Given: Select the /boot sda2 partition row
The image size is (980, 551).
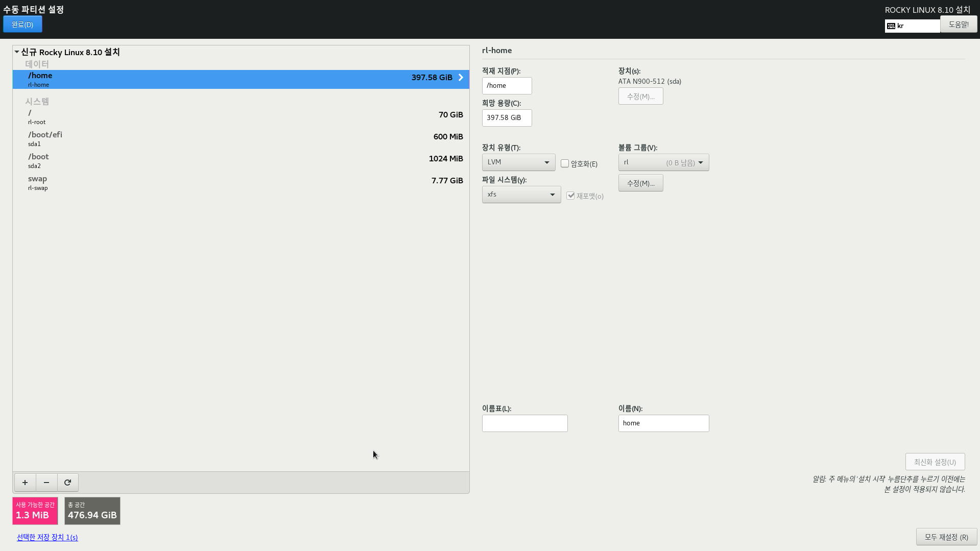Looking at the screenshot, I should [241, 161].
